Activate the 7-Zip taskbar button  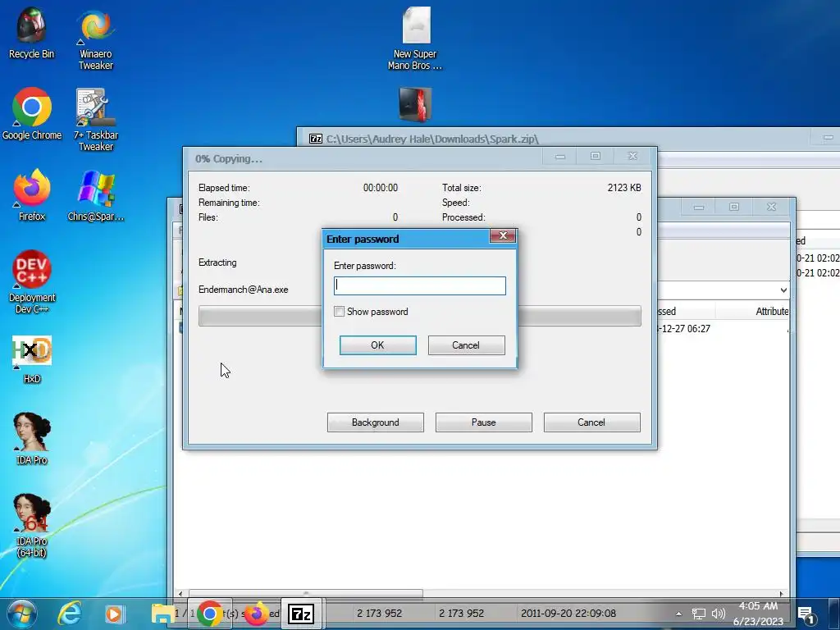300,614
